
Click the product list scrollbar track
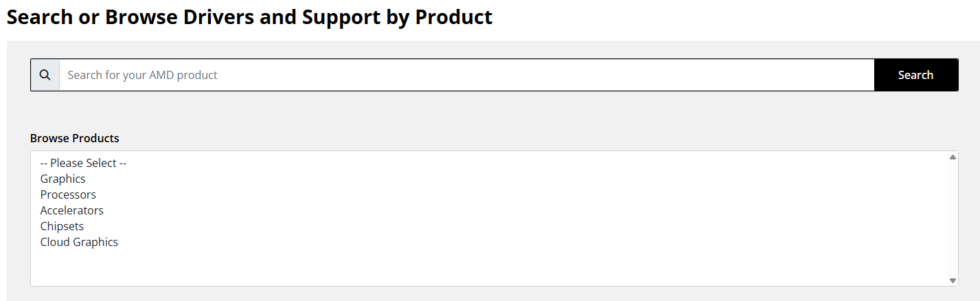(953, 219)
